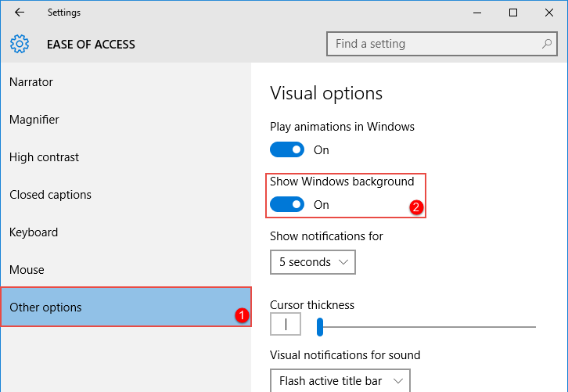
Task: Maximize the Settings window
Action: 513,13
